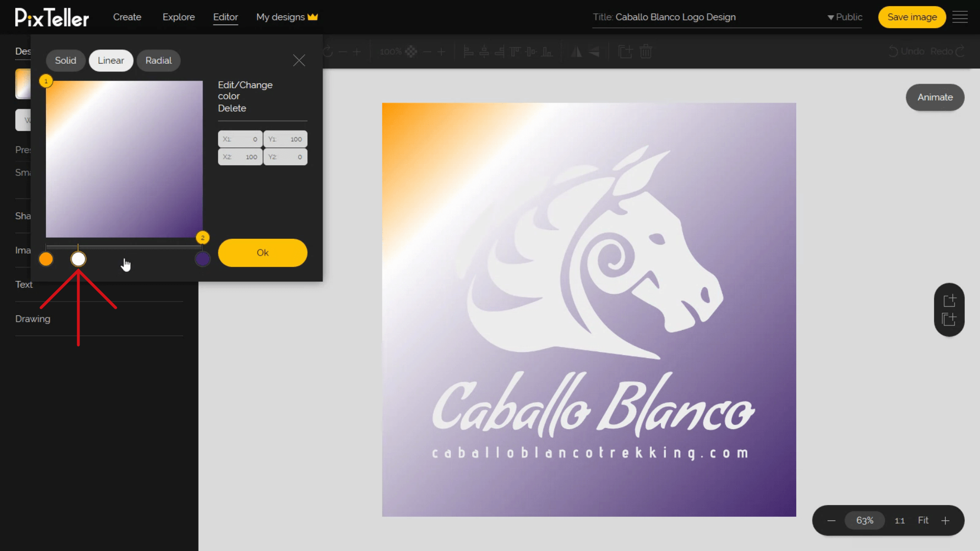Select the Solid gradient tab
Image resolution: width=980 pixels, height=551 pixels.
[x=65, y=61]
